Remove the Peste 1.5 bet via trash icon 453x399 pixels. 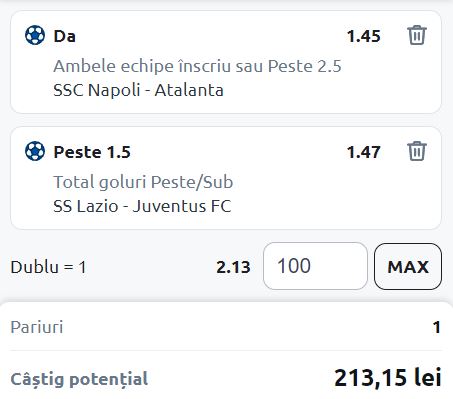pos(417,151)
